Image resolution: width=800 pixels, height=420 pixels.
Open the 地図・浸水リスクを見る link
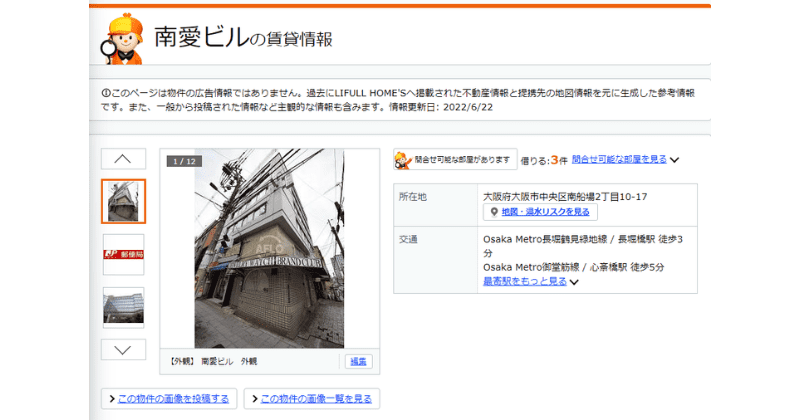point(545,212)
